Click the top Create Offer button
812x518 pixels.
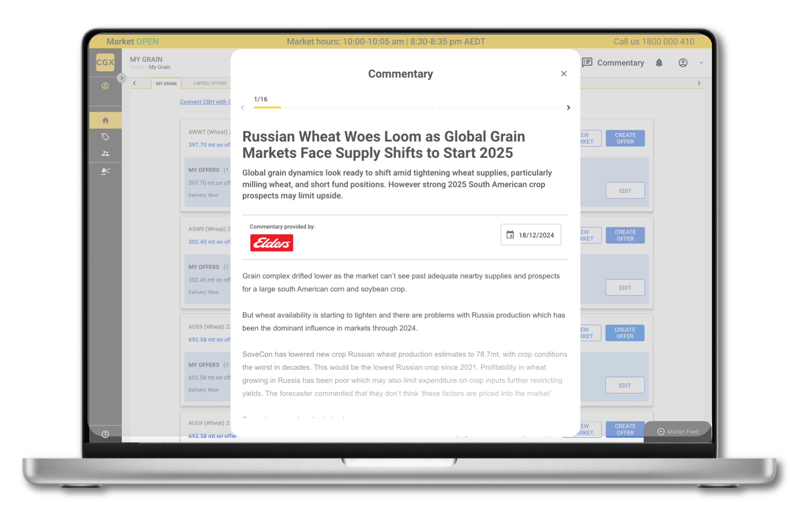(625, 138)
